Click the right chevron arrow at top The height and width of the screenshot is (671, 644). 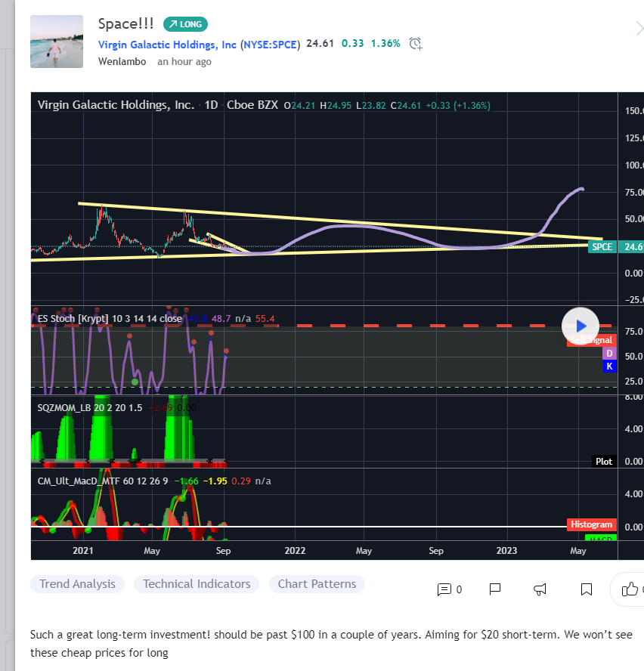pos(639,29)
